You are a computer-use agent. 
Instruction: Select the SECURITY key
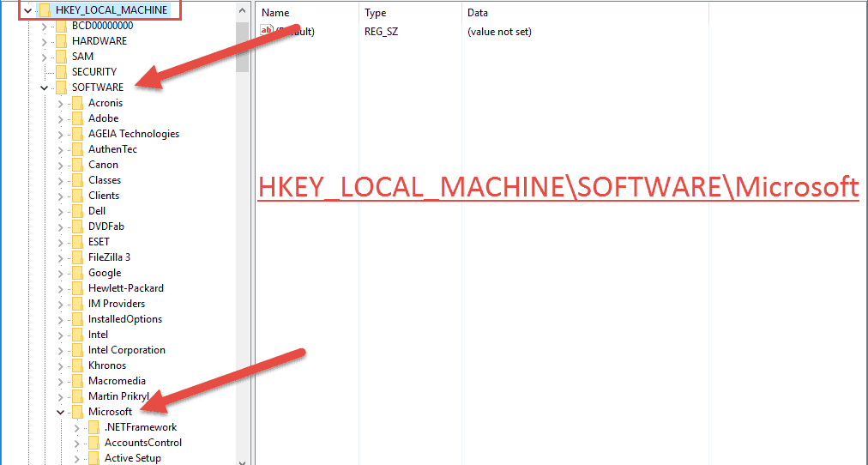coord(94,72)
